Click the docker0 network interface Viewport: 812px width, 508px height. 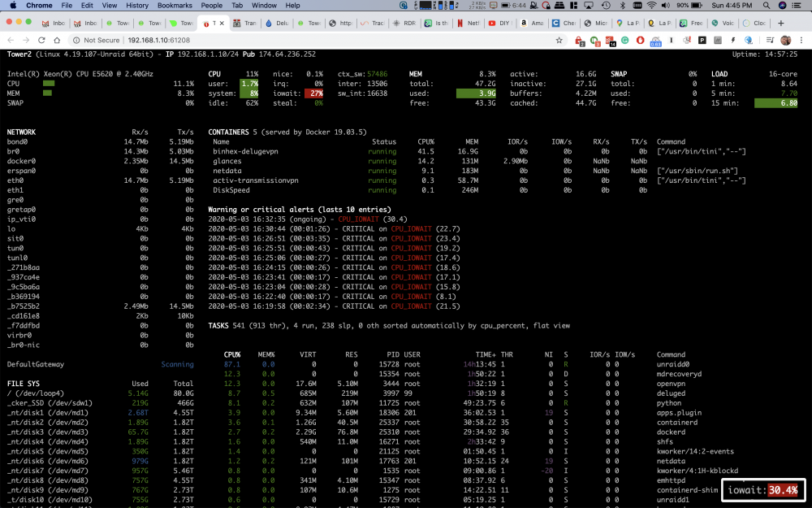(21, 161)
